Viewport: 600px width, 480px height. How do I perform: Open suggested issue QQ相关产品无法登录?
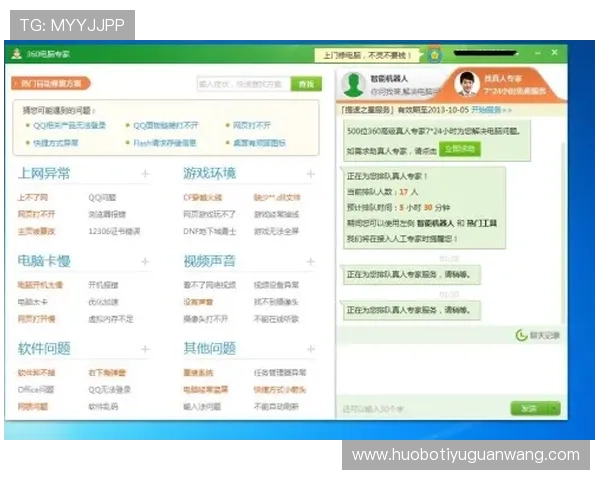69,126
